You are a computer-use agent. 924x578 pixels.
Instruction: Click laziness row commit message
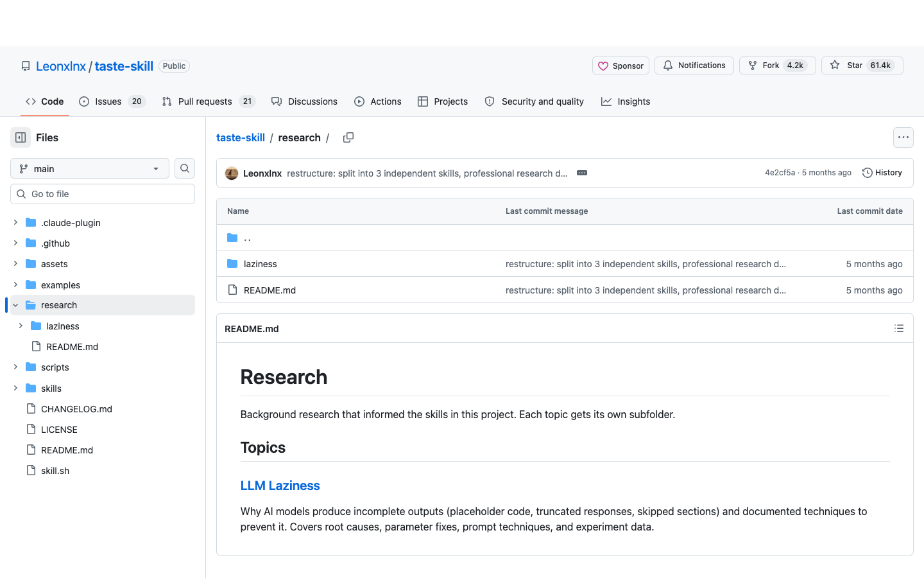646,264
